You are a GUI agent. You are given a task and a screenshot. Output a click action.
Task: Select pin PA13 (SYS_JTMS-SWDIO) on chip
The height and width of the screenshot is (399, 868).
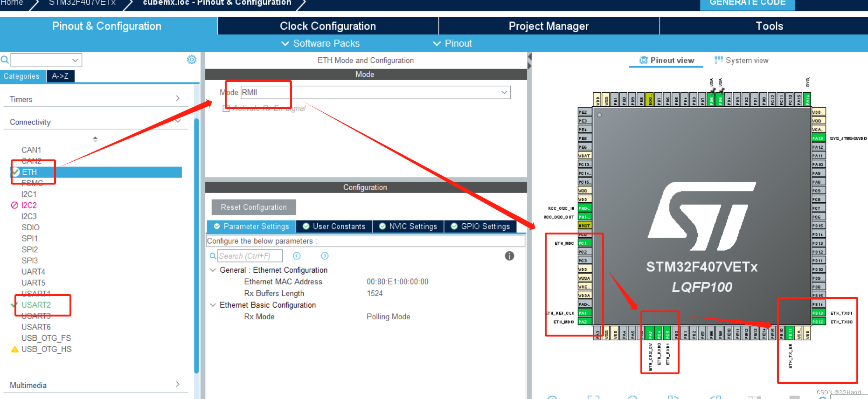pos(818,138)
